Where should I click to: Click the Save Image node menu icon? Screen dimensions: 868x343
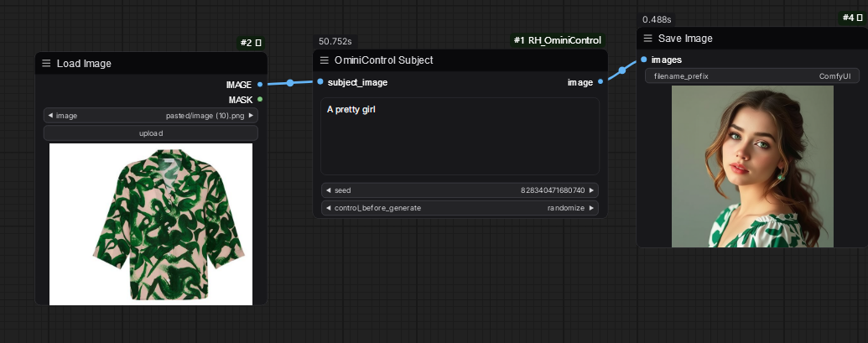pyautogui.click(x=648, y=39)
